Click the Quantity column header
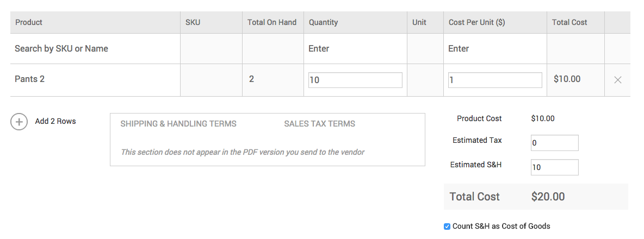 (x=323, y=23)
